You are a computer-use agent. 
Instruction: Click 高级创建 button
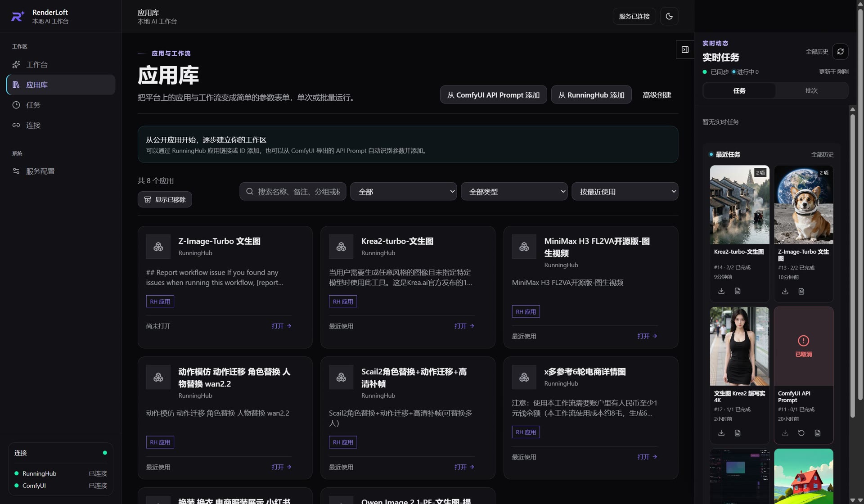tap(657, 94)
